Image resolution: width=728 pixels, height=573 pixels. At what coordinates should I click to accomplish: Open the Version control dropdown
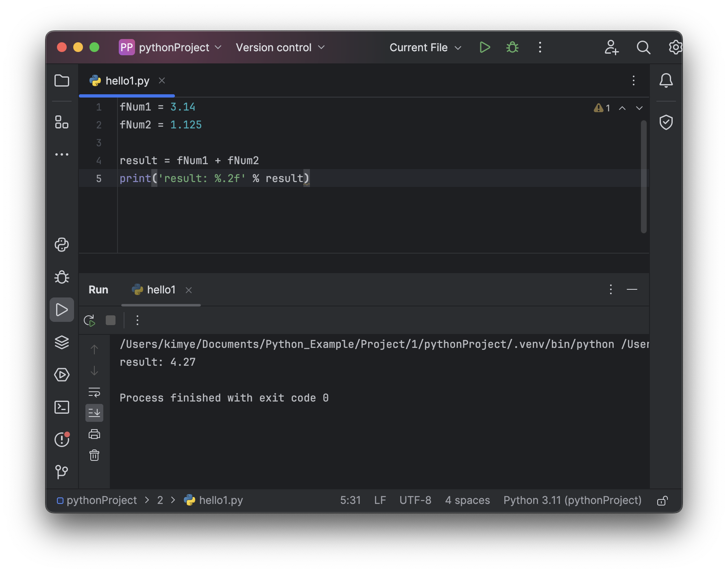pos(280,48)
